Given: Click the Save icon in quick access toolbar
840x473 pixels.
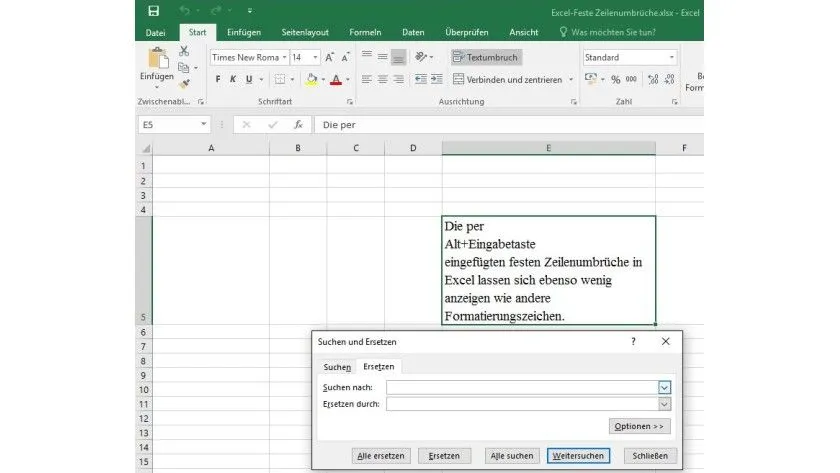Looking at the screenshot, I should (x=154, y=11).
